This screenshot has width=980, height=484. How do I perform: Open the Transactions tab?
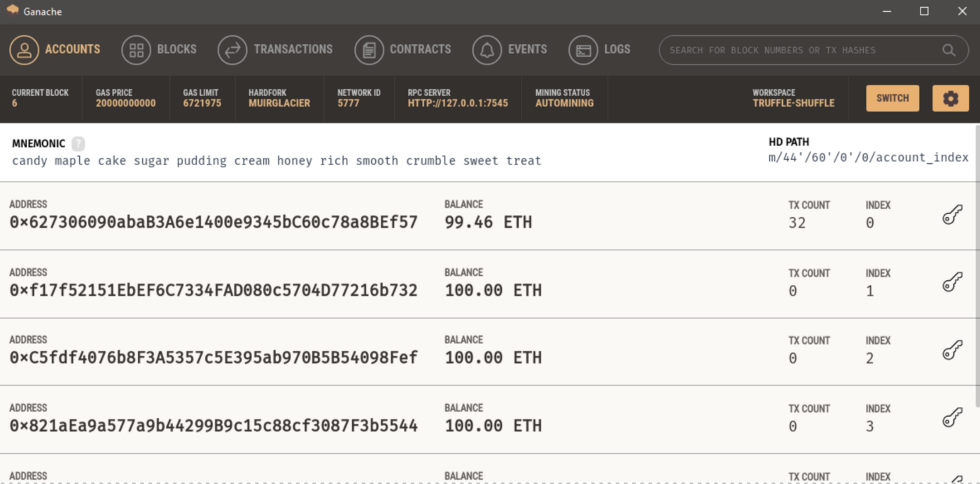(x=275, y=50)
